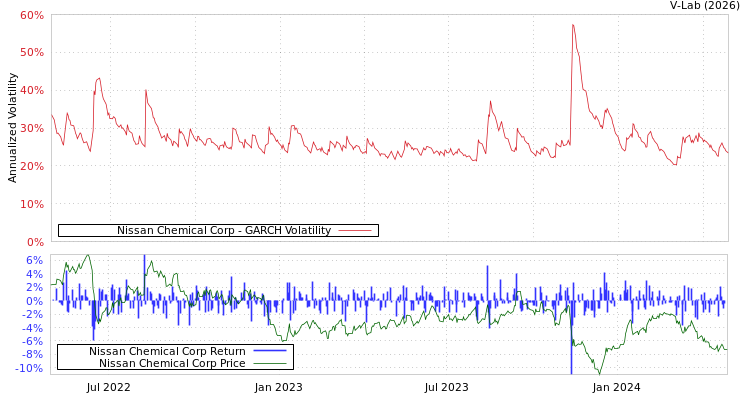Screen dimensions: 750x400
Task: Click the highest volatility peak on red line
Action: coord(572,24)
